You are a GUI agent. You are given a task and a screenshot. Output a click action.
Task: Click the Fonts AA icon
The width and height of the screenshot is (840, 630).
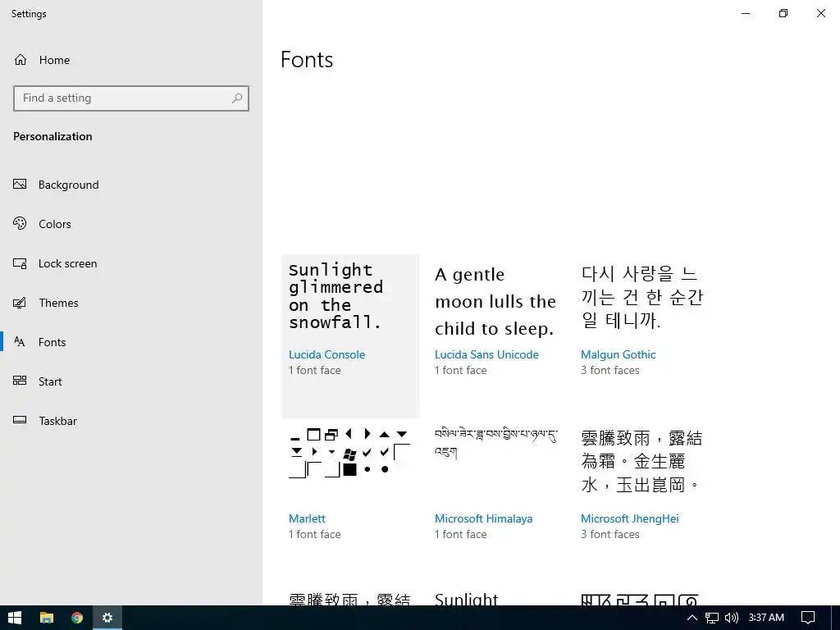20,342
